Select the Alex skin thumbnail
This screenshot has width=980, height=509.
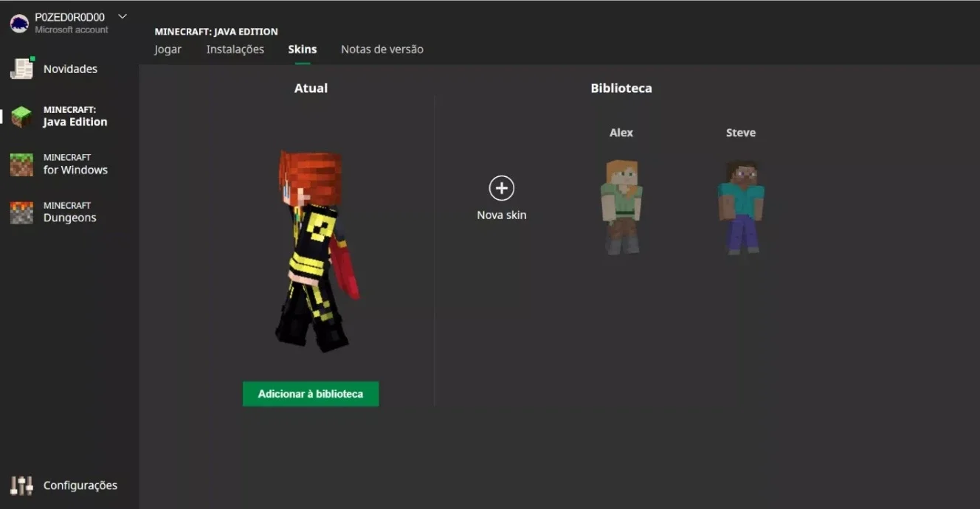click(621, 207)
